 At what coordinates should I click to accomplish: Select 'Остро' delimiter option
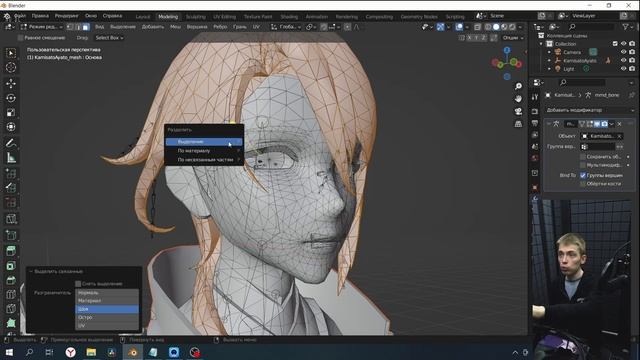pos(107,317)
